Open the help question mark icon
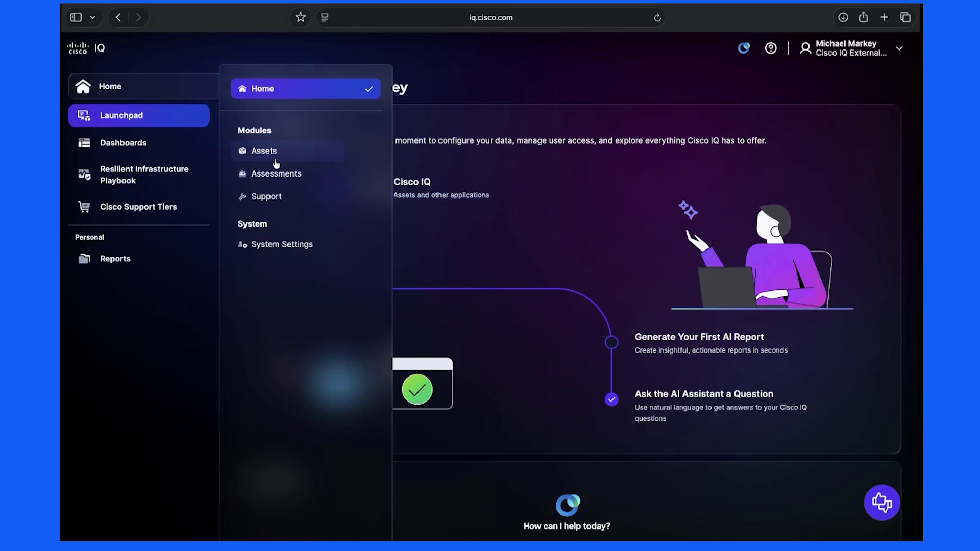 (771, 48)
